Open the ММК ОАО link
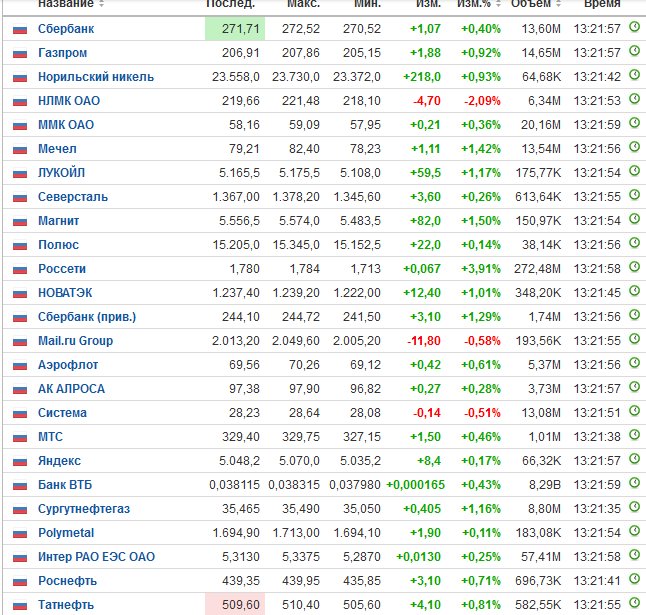The image size is (646, 615). [x=66, y=125]
